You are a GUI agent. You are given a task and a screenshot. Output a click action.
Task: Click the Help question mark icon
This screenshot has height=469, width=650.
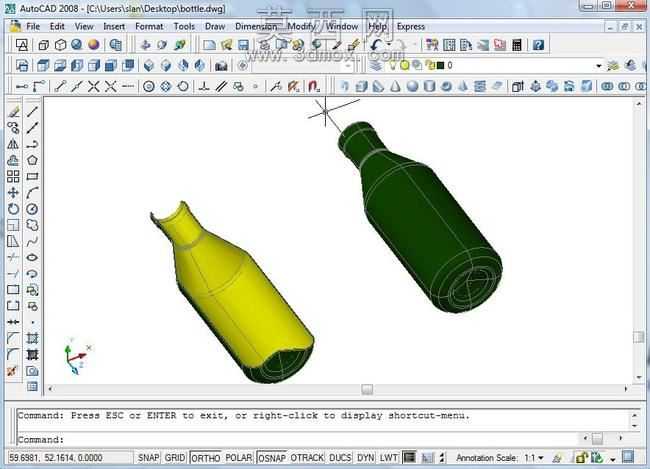(x=538, y=44)
